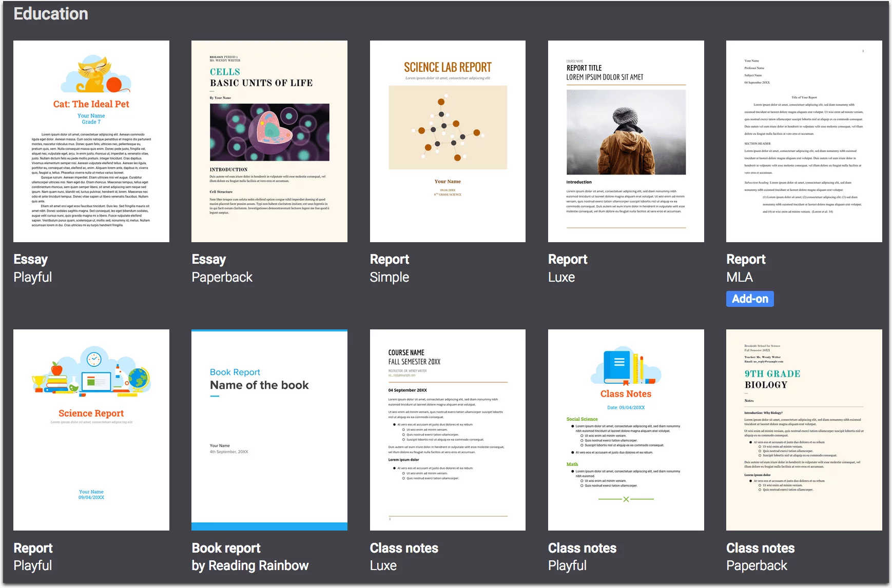892x588 pixels.
Task: Select the 9th Grade Biology Paperback thumbnail
Action: click(804, 430)
